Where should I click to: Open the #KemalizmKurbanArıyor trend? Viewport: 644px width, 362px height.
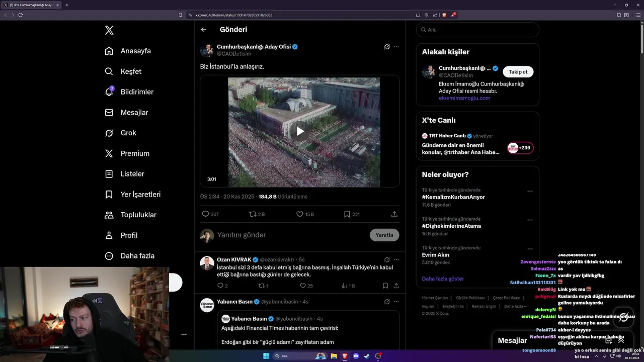pyautogui.click(x=453, y=197)
